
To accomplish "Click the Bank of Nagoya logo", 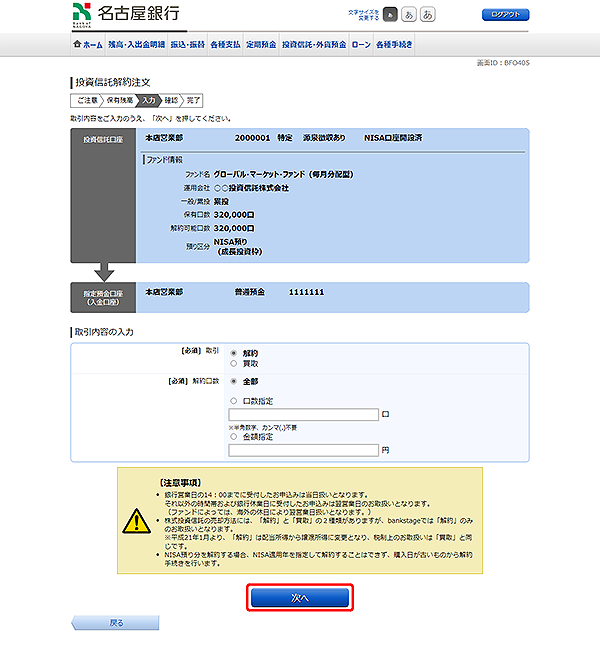I will [126, 15].
